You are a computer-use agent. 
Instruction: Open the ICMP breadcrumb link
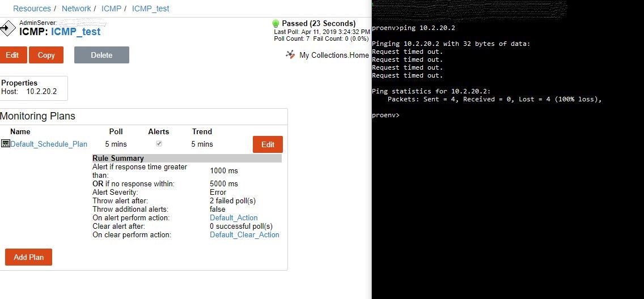point(111,8)
